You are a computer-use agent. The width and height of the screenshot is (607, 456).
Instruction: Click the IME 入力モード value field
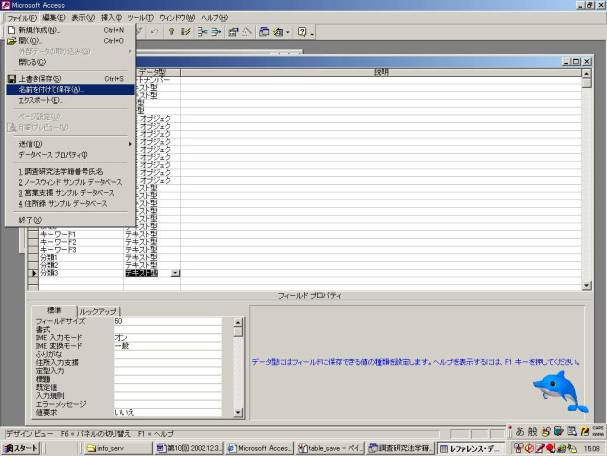tap(168, 338)
